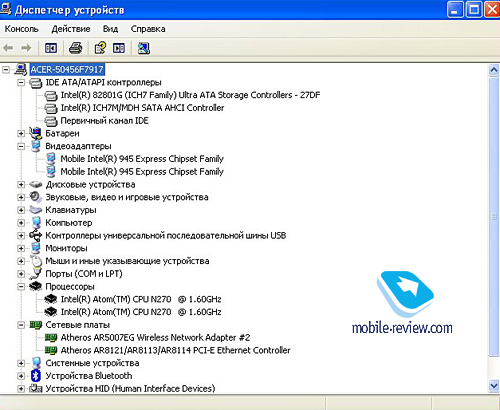This screenshot has height=410, width=500.
Task: Select the root node ACER-50456F7917
Action: tap(67, 69)
